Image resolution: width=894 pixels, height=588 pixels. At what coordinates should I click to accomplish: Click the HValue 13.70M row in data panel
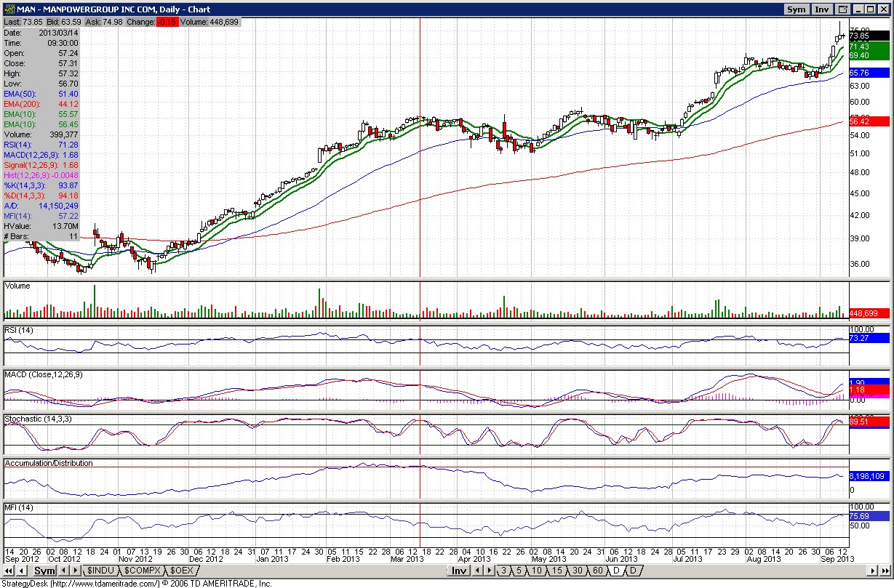41,226
